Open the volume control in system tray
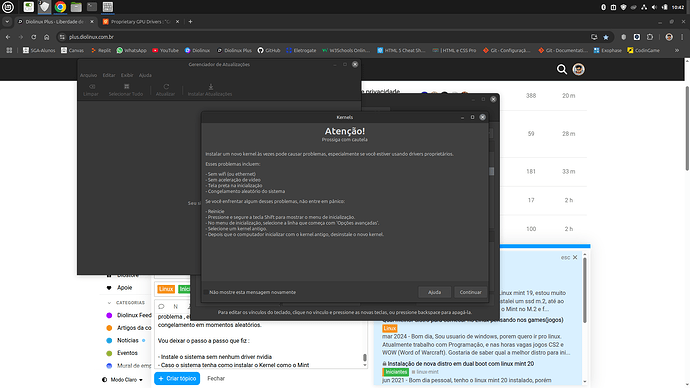Viewport: 690px width, 388px height. pos(654,7)
